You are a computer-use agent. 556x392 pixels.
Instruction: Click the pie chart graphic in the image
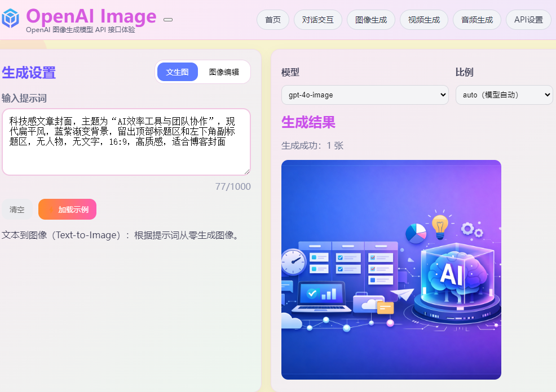(x=416, y=233)
